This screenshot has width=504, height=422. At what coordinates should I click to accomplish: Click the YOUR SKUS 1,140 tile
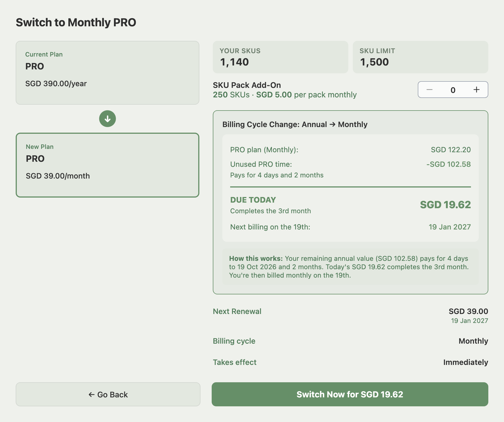click(x=281, y=57)
